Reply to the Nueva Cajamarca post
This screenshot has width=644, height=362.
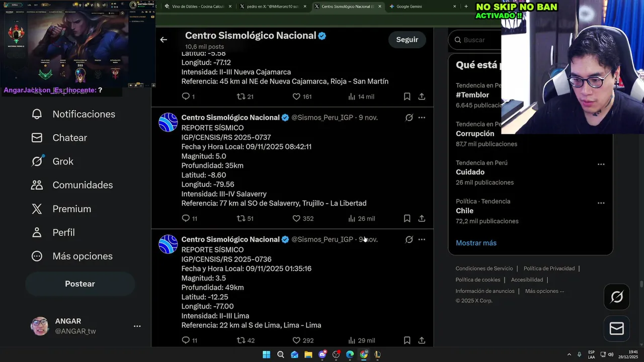pyautogui.click(x=188, y=97)
